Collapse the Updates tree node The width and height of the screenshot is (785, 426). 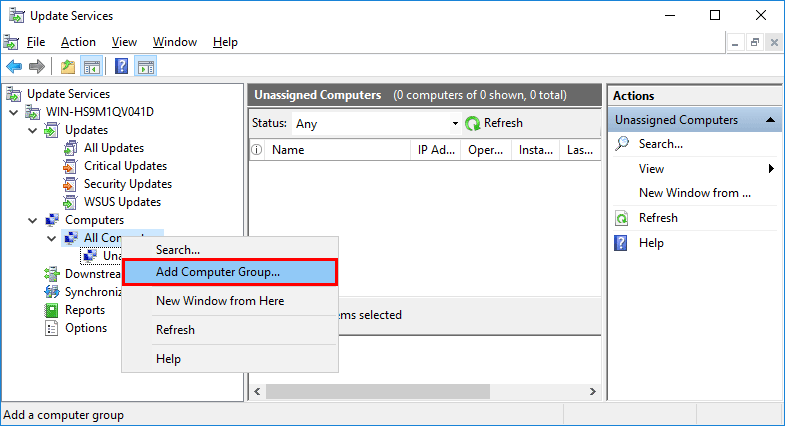33,130
